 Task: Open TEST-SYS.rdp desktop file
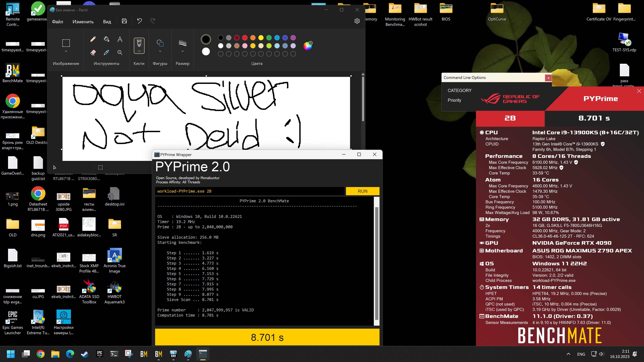pos(624,42)
